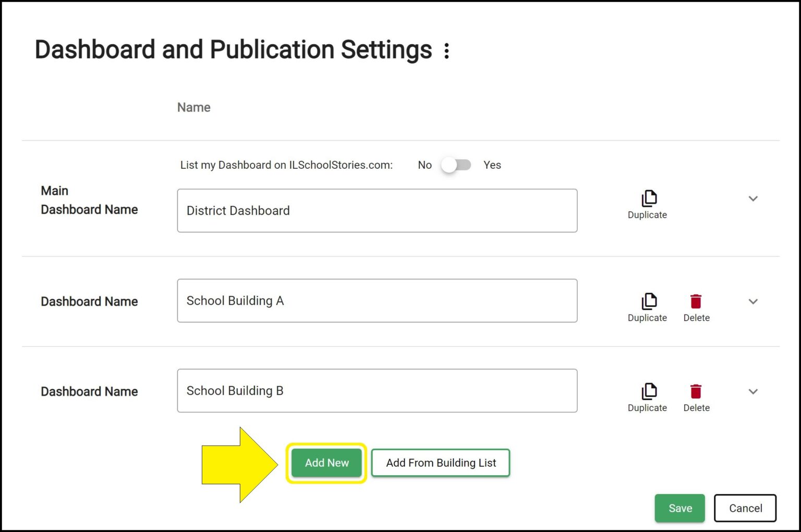Edit the School Building A name field
This screenshot has width=801, height=532.
coord(377,301)
